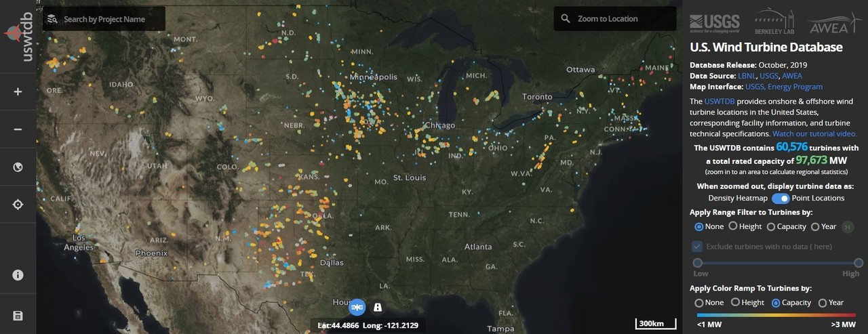
Task: Click the Zoom to Location magnifier icon
Action: (x=566, y=19)
